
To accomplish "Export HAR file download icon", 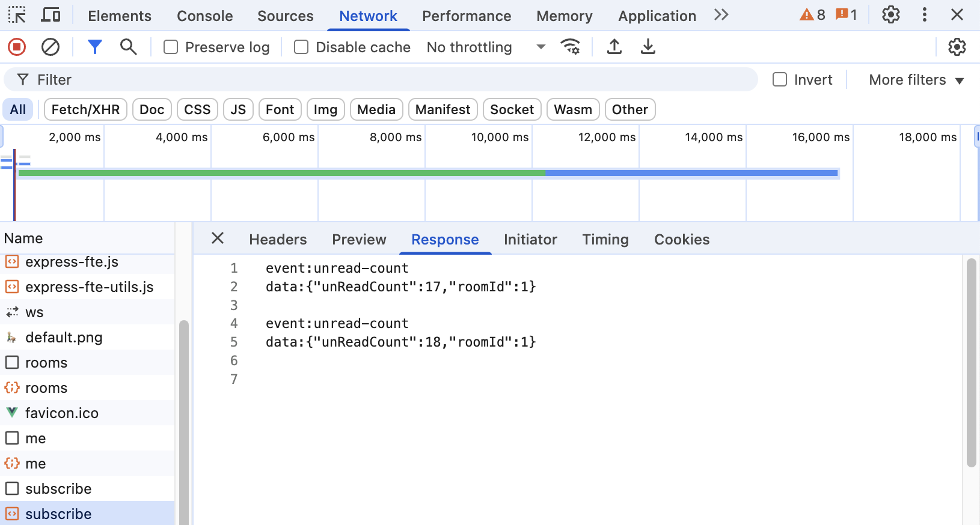I will (x=648, y=47).
